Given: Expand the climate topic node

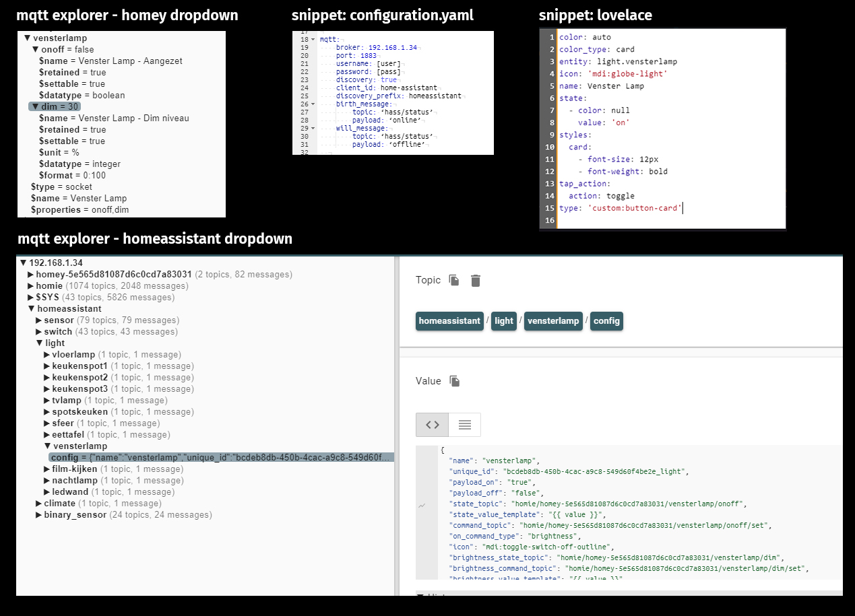Looking at the screenshot, I should tap(39, 504).
